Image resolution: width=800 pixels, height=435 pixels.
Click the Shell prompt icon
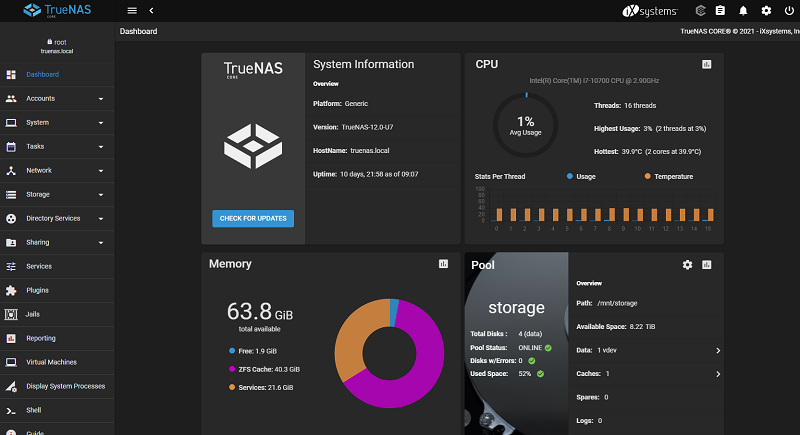(11, 410)
